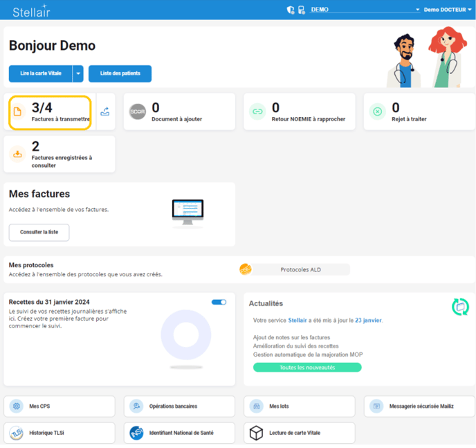Toggle the Recettes du 31 janvier switch
The height and width of the screenshot is (448, 476).
pyautogui.click(x=219, y=302)
